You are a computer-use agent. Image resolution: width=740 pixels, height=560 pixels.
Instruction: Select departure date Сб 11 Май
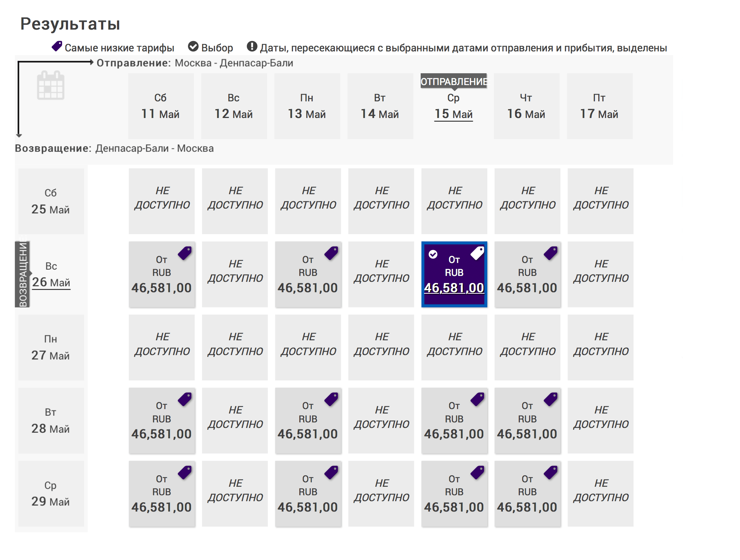(161, 106)
